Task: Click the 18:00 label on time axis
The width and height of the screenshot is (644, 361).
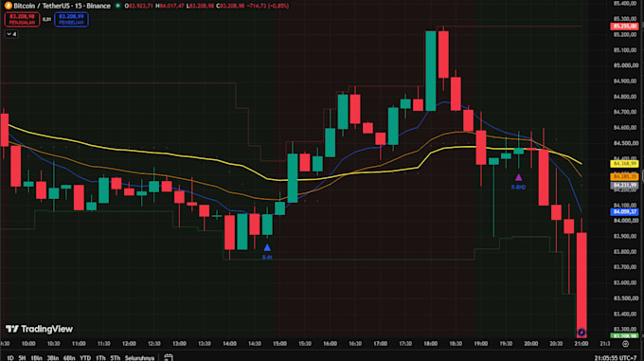Action: 430,344
